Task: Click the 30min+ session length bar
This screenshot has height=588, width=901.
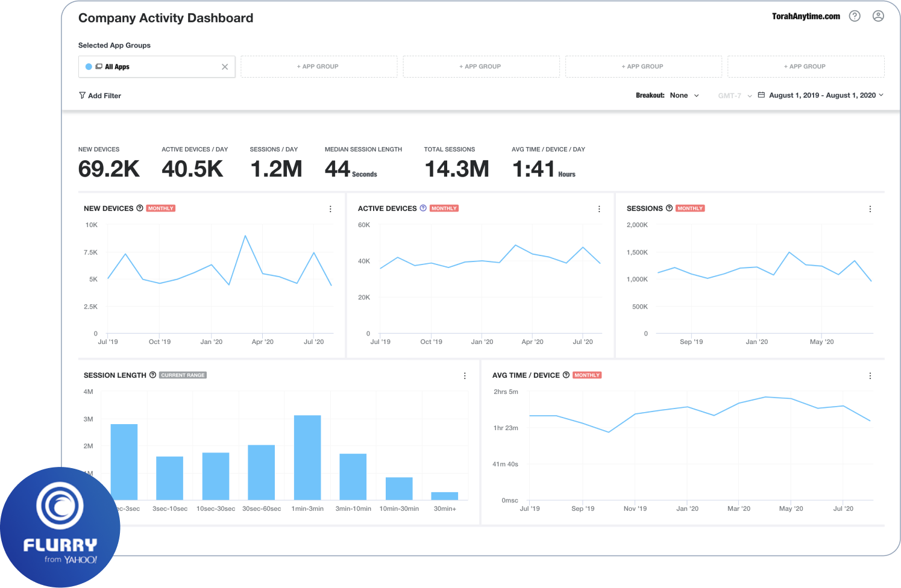Action: (445, 496)
